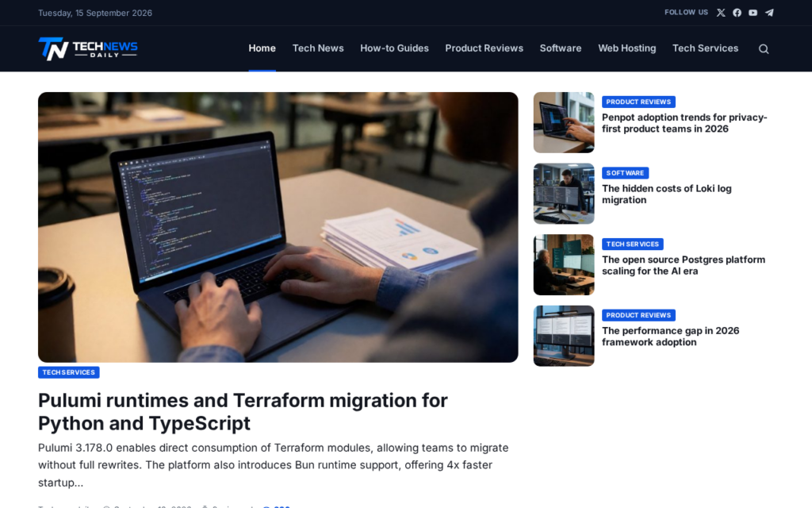Open the Product Reviews menu

(485, 48)
